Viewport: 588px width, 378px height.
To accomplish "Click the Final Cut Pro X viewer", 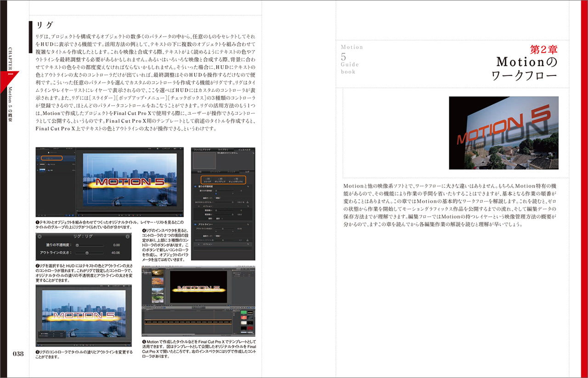I will coord(198,287).
